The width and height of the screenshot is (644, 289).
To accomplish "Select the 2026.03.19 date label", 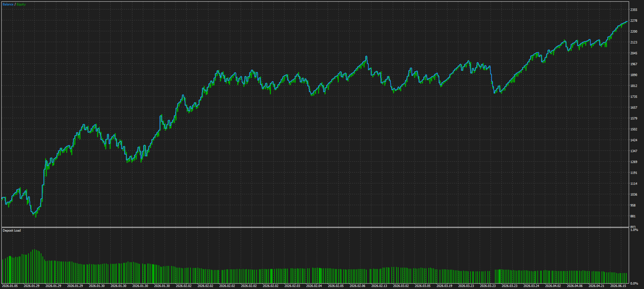I will (444, 286).
